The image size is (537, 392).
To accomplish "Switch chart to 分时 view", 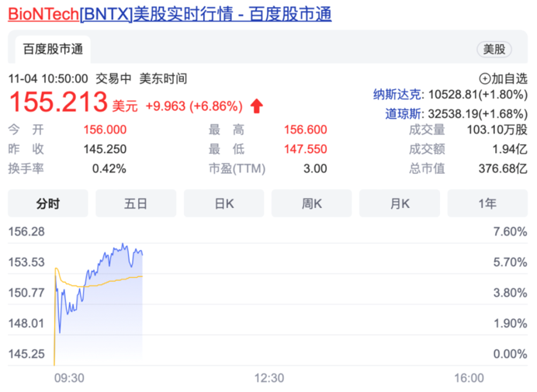I will (47, 203).
